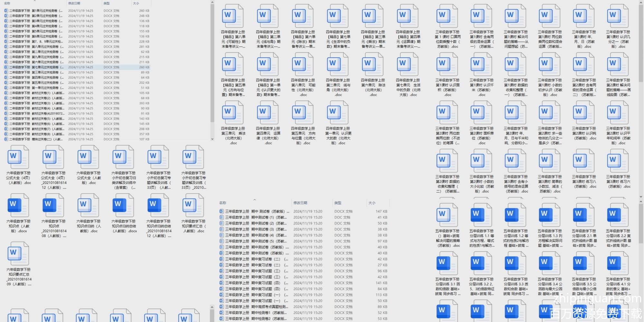Open 三年级下册 第1课时 认识面积 doc icon
The image size is (644, 322).
click(447, 64)
